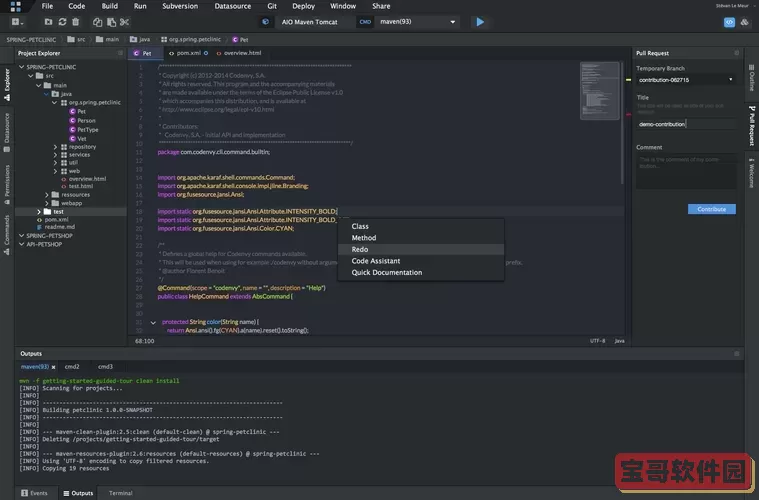Select the AIO Maven Tomcat environment field
The height and width of the screenshot is (500, 759).
[x=309, y=22]
